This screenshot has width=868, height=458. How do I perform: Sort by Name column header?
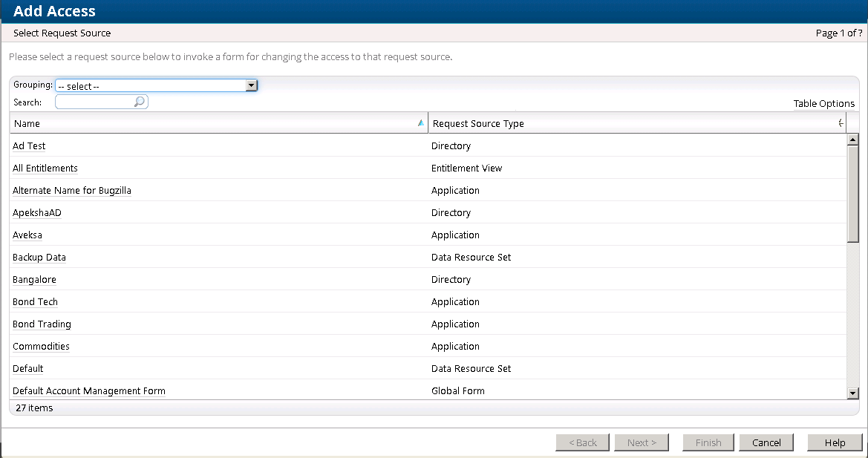tap(27, 123)
